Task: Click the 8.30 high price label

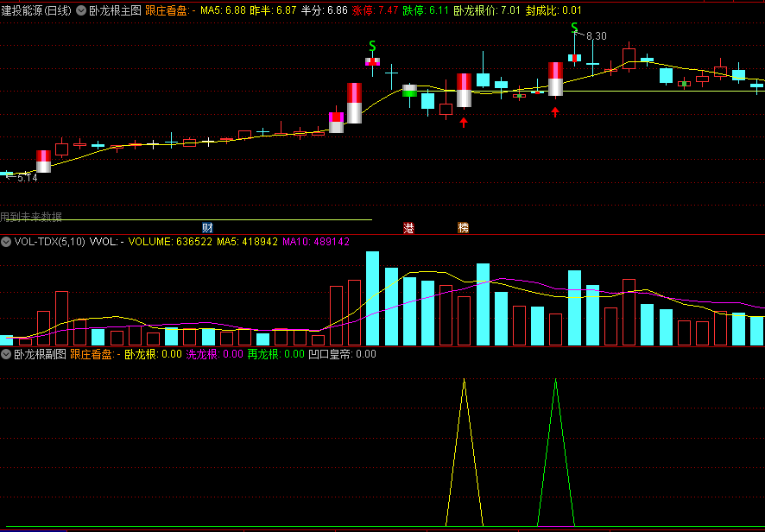Action: click(596, 35)
